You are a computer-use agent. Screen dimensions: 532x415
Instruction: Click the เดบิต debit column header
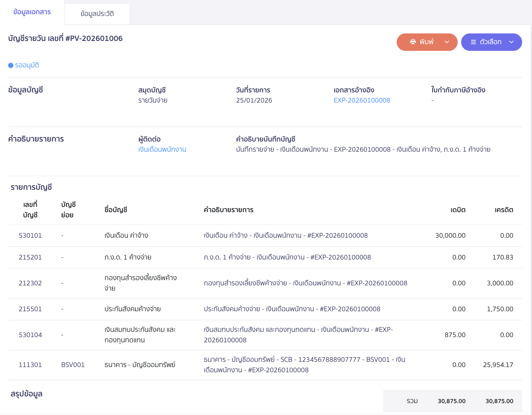(x=458, y=210)
